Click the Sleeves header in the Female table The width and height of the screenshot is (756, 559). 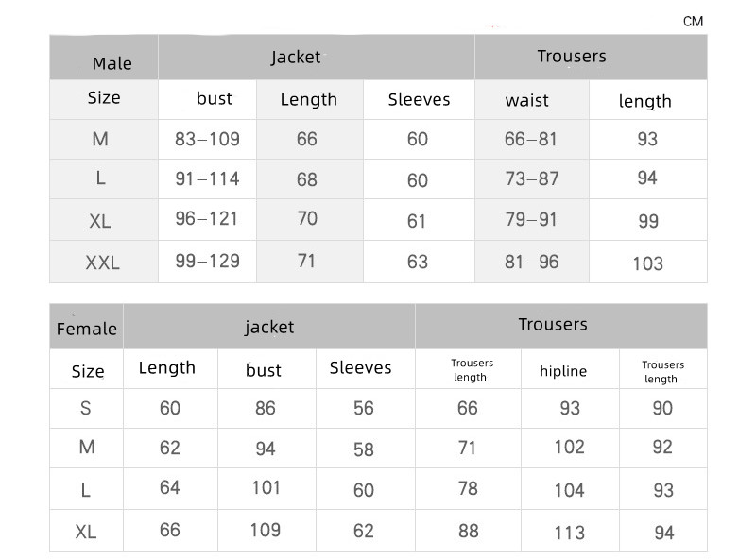[360, 367]
